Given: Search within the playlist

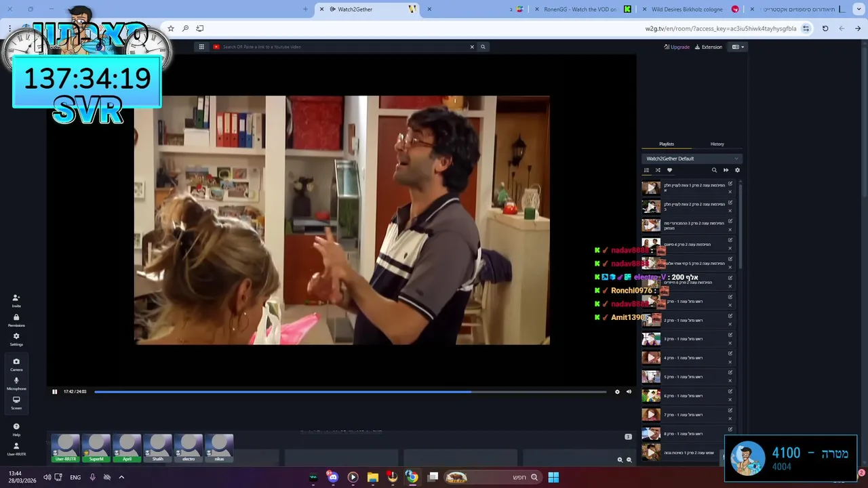Looking at the screenshot, I should pyautogui.click(x=714, y=170).
